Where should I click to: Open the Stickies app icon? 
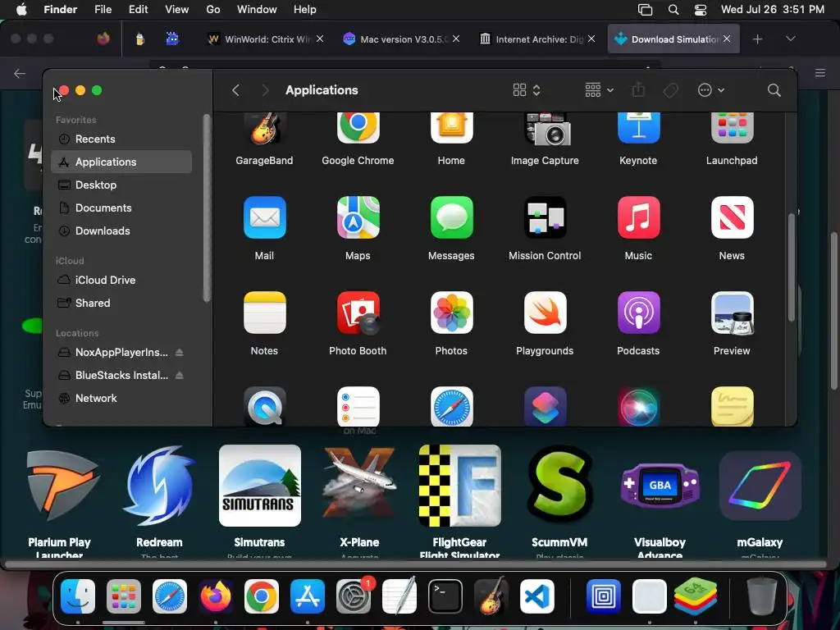tap(732, 406)
